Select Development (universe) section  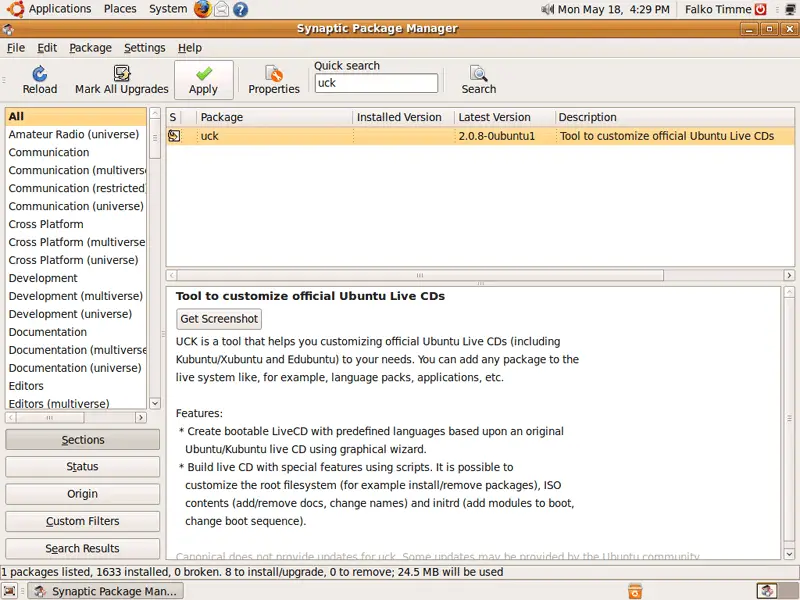point(76,314)
